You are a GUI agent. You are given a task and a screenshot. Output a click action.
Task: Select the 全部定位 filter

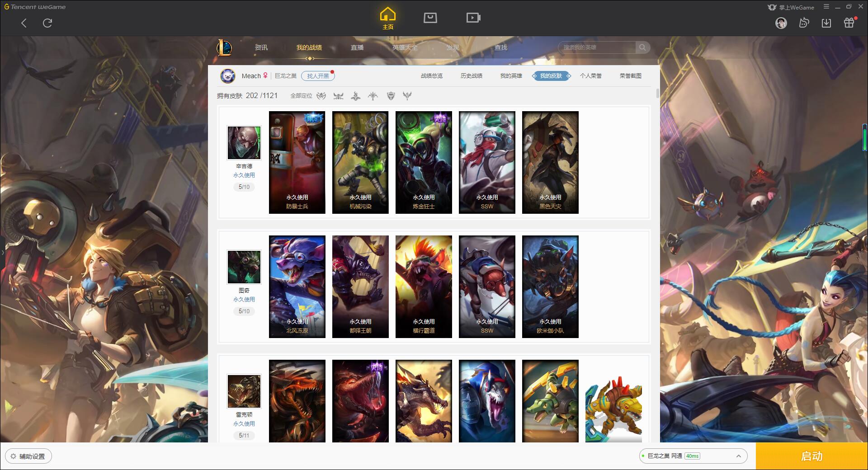click(301, 96)
